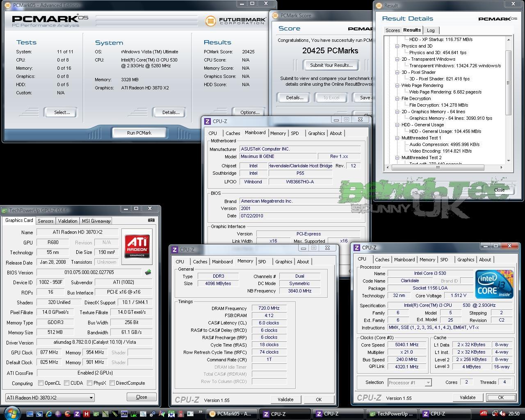Click Options... button under Results
The width and height of the screenshot is (525, 420).
pos(250,112)
